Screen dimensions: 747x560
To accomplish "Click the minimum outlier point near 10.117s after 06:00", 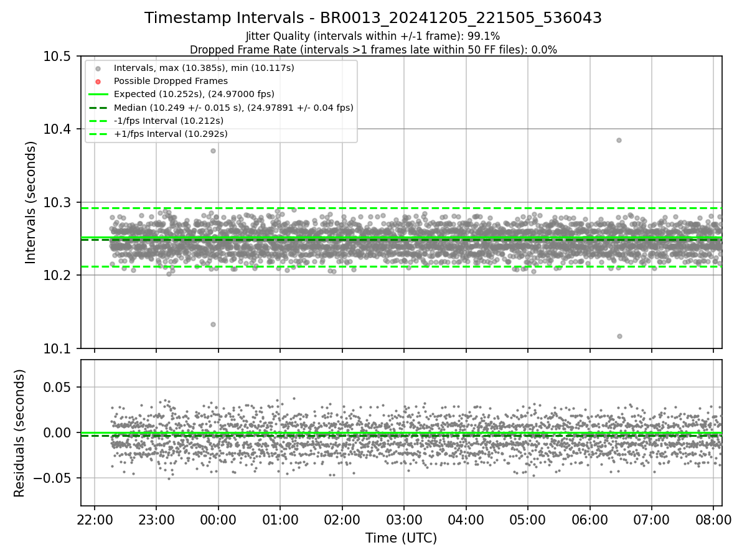I will click(x=619, y=336).
